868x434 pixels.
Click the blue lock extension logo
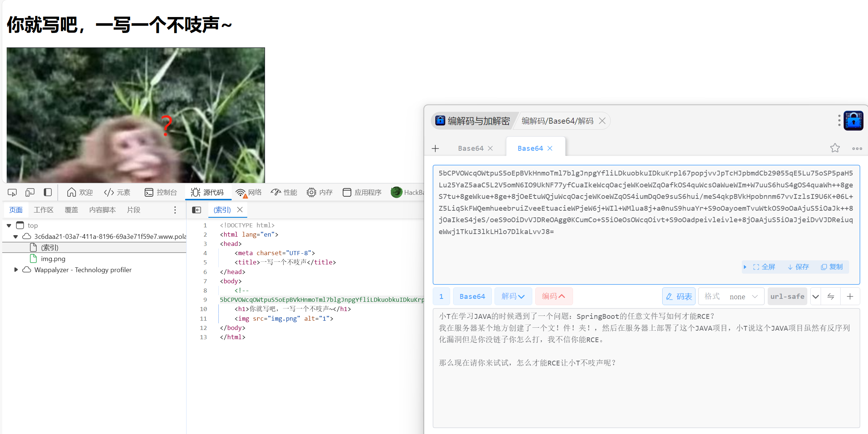tap(854, 121)
